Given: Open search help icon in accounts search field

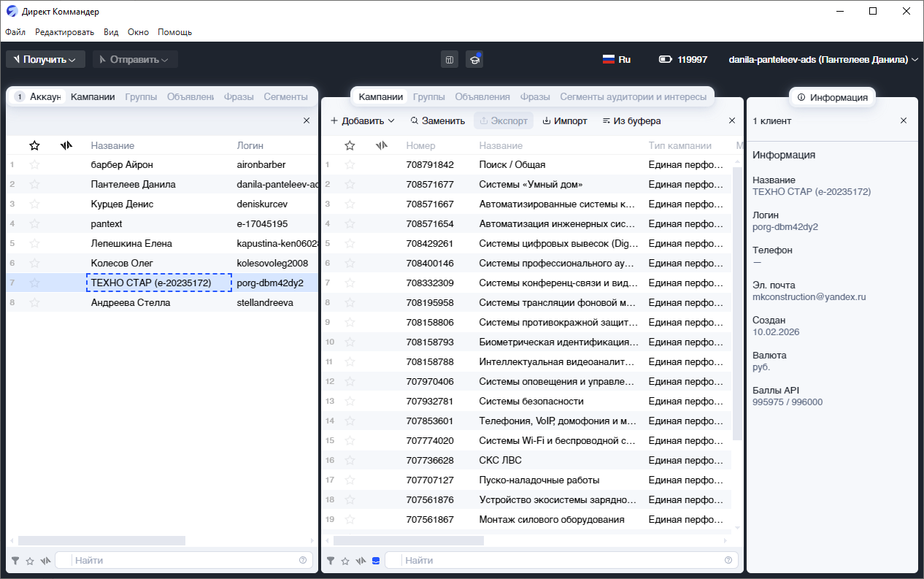Looking at the screenshot, I should 303,560.
